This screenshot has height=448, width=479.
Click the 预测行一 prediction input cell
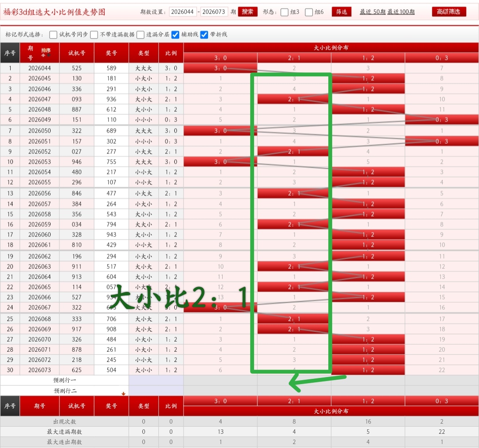pos(156,381)
